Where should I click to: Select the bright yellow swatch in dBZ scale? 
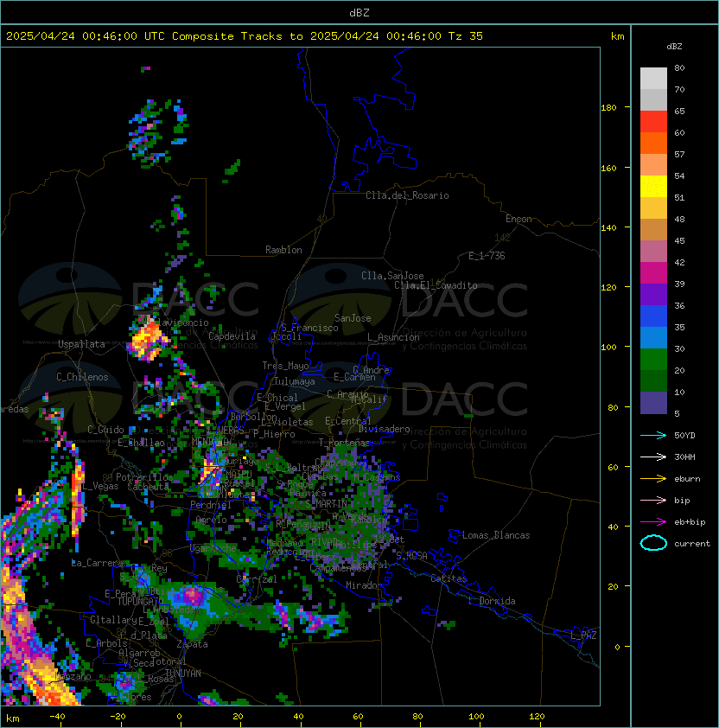pos(653,186)
